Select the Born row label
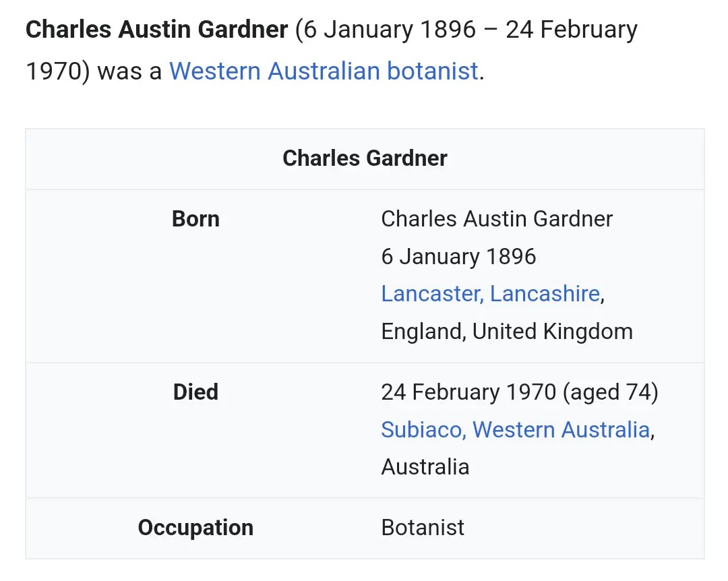The width and height of the screenshot is (728, 581). coord(195,219)
